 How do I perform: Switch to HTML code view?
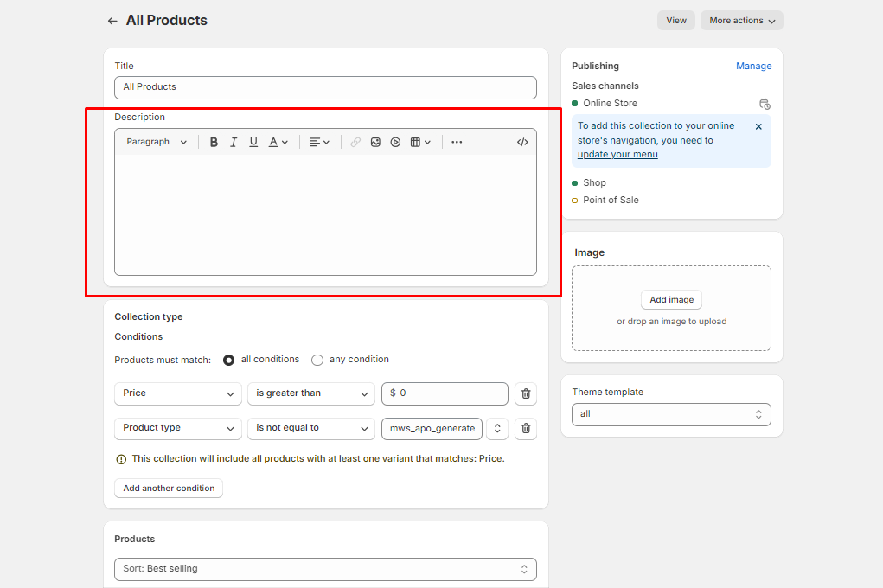pyautogui.click(x=522, y=142)
